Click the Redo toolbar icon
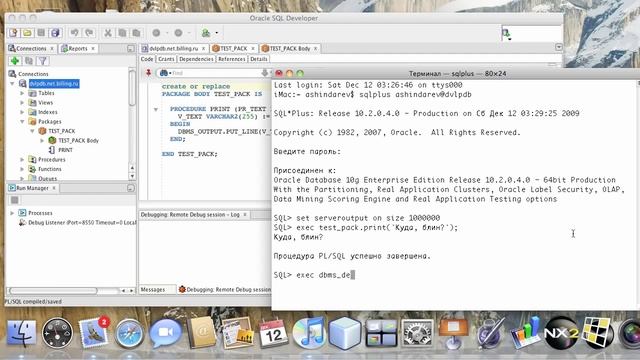This screenshot has width=640, height=360. tap(89, 33)
